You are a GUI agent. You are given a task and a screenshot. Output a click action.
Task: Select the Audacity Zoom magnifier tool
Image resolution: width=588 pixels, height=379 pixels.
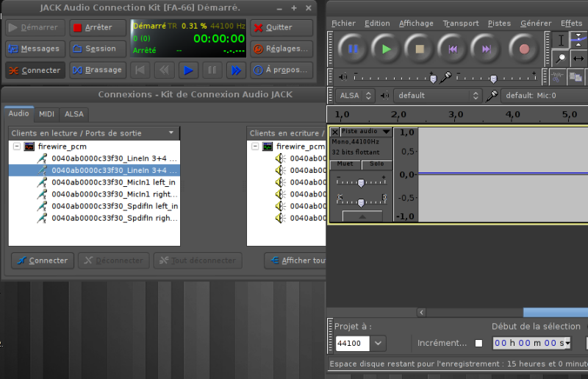[x=561, y=58]
